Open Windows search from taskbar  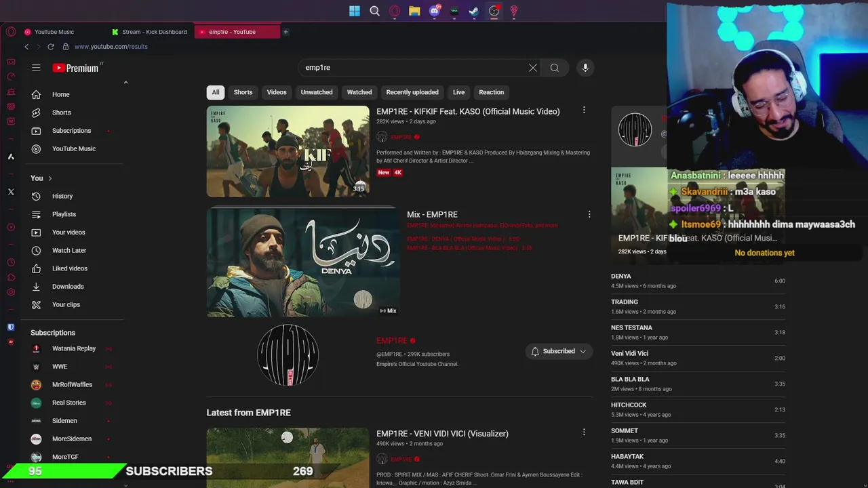click(374, 11)
